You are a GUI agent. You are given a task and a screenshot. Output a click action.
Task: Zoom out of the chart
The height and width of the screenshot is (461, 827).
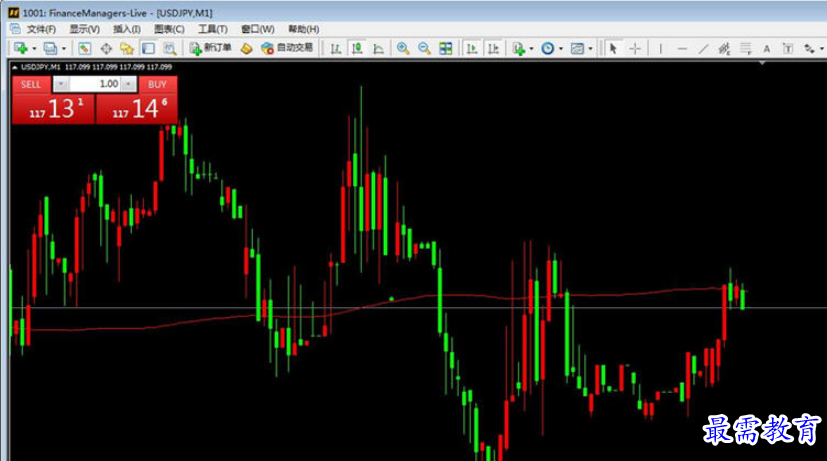click(x=424, y=49)
